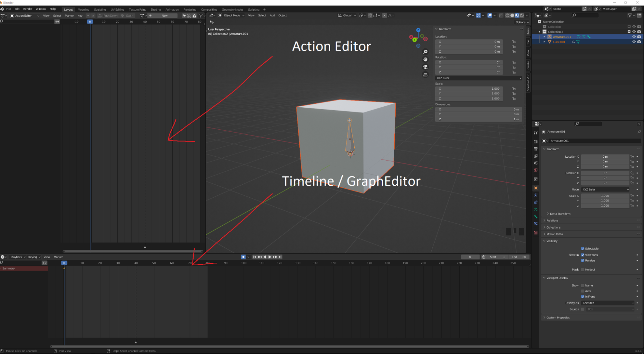Click the New action button
The height and width of the screenshot is (354, 644).
[x=165, y=15]
